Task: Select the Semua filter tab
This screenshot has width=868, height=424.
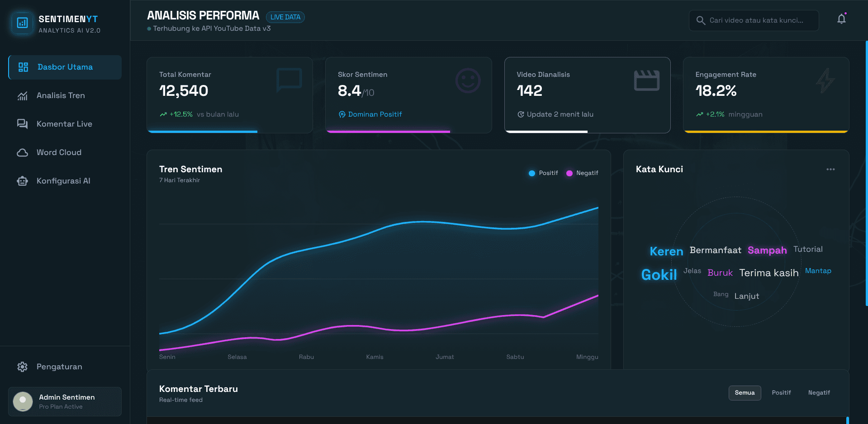Action: tap(745, 393)
